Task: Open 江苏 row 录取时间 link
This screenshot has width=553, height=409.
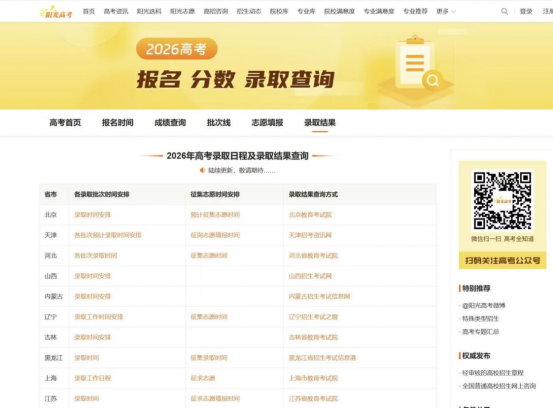Action: (86, 399)
